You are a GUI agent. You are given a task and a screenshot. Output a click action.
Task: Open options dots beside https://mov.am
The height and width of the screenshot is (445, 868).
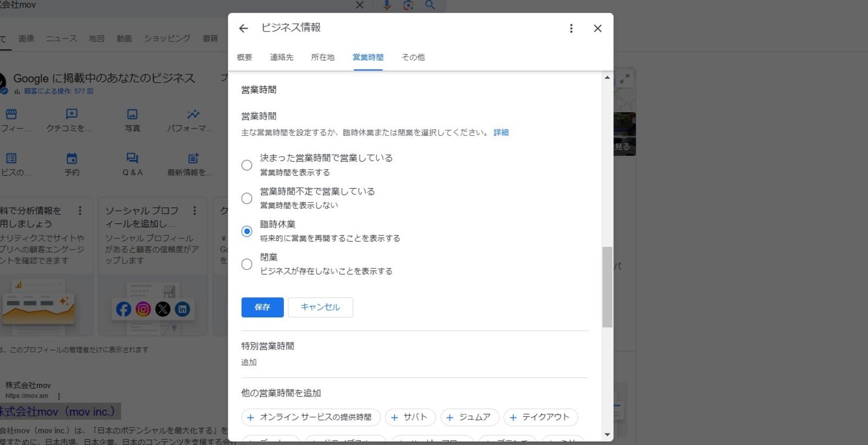[59, 396]
